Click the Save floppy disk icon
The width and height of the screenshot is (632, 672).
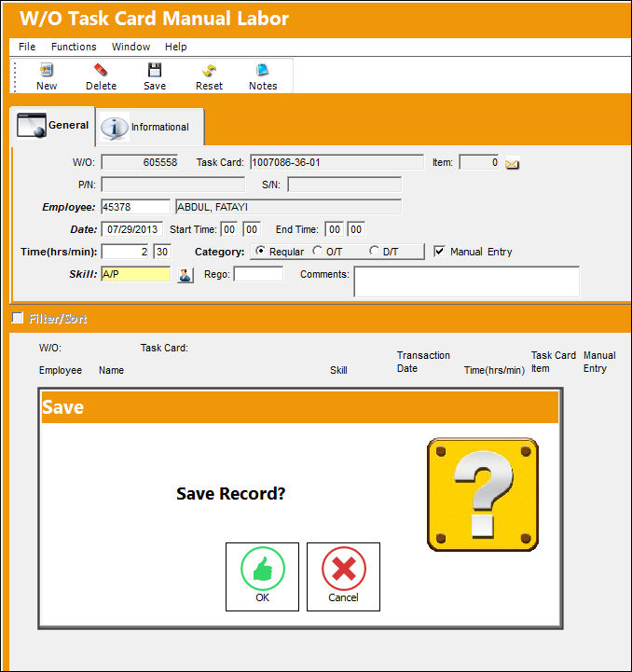(x=155, y=70)
